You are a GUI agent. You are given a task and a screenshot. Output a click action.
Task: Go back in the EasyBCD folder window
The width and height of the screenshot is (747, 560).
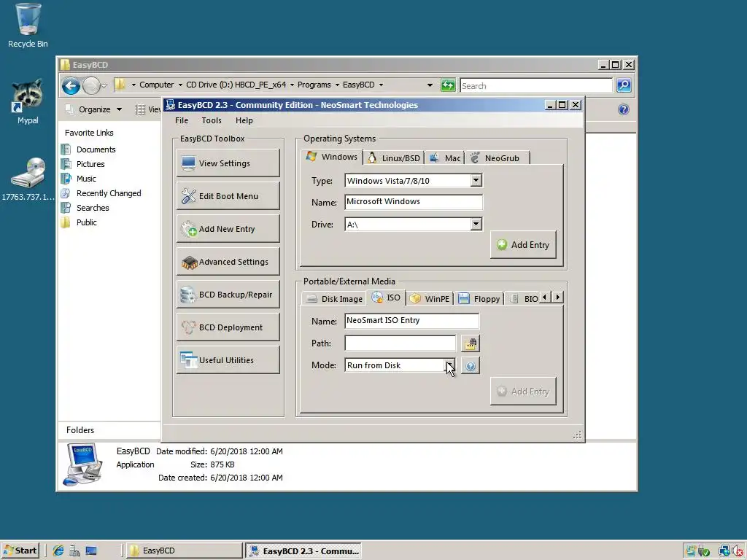[71, 86]
